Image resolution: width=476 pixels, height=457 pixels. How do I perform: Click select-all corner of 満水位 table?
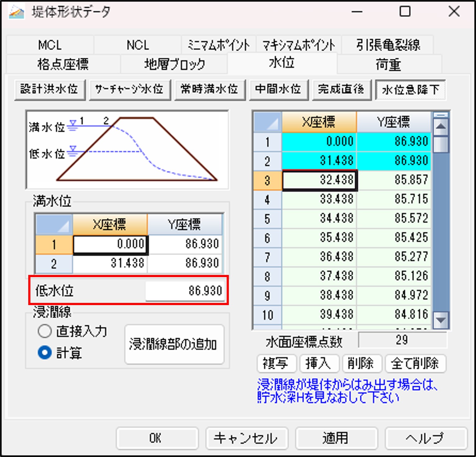click(x=54, y=224)
